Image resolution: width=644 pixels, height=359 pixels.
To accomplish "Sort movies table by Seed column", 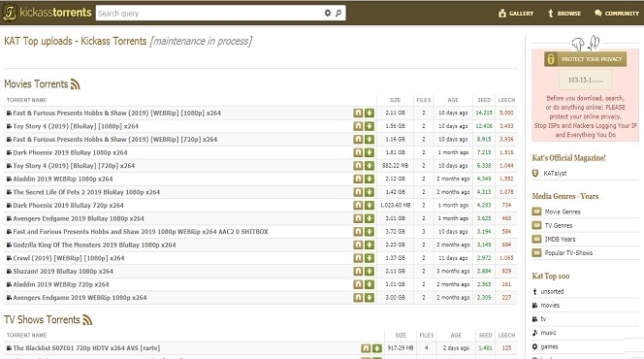I will pyautogui.click(x=484, y=100).
